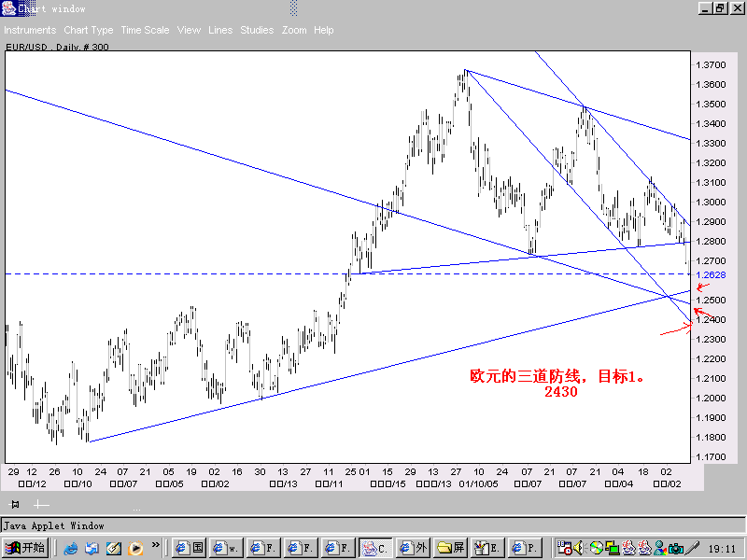747x560 pixels.
Task: Click the 1.2628 current price label
Action: click(711, 274)
